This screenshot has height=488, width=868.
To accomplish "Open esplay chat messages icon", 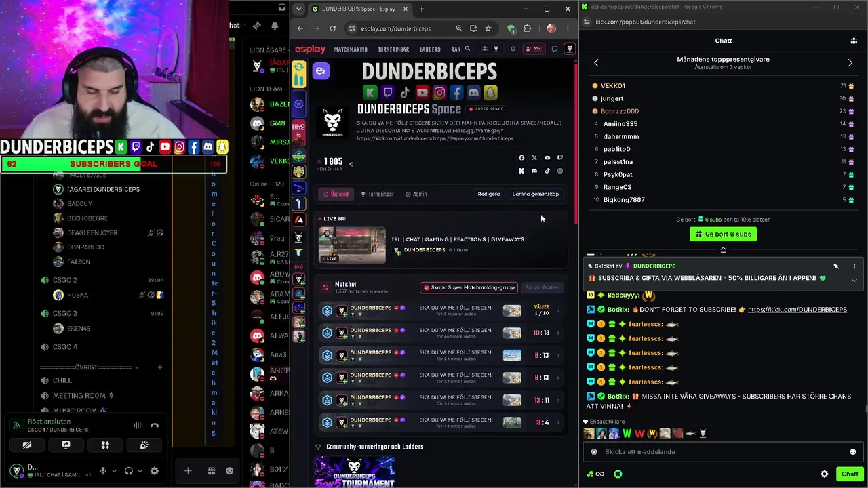I will tap(555, 49).
